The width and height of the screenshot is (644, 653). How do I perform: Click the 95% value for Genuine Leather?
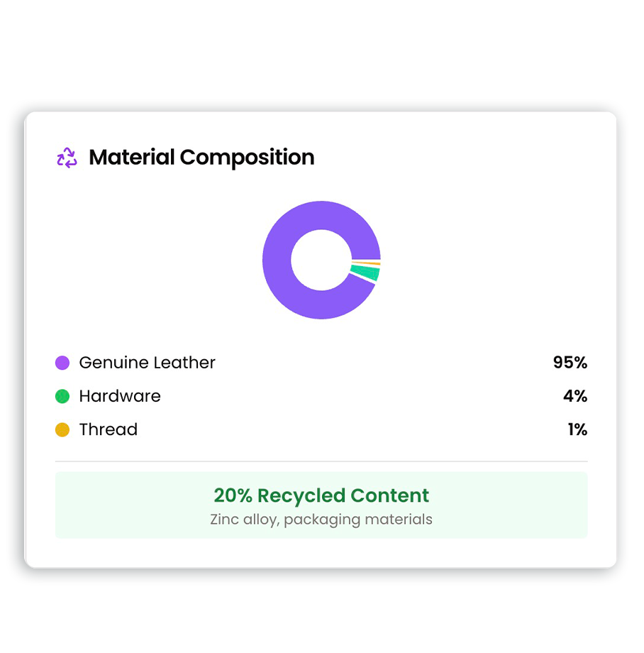click(570, 363)
